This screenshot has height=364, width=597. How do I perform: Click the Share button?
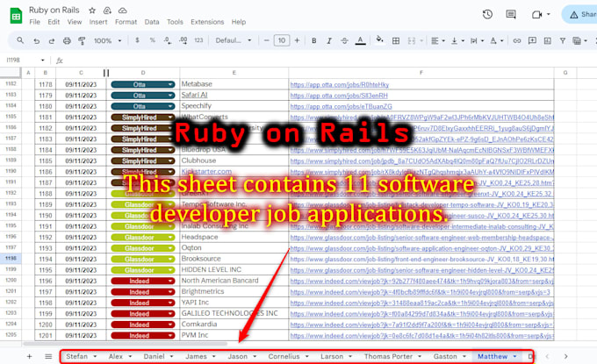click(x=580, y=14)
